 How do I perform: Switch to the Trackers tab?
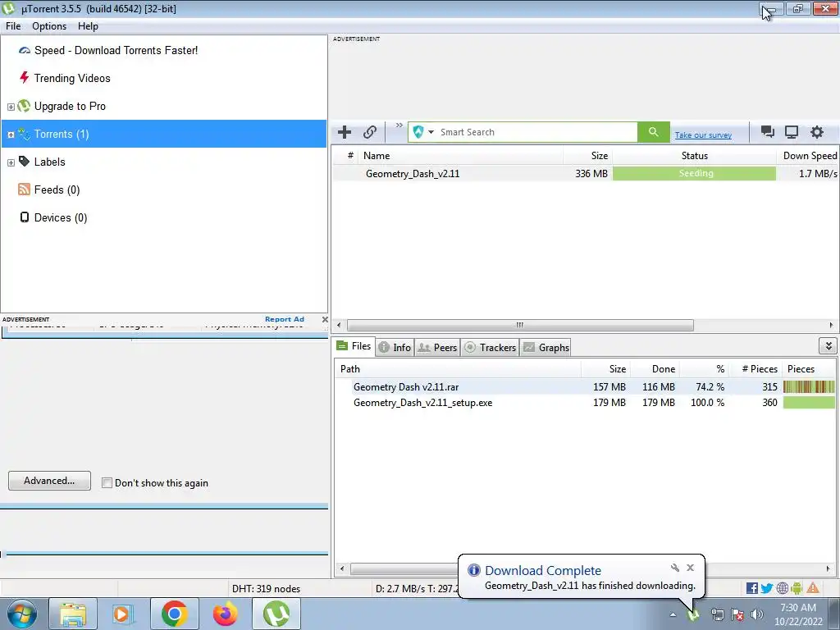(491, 347)
